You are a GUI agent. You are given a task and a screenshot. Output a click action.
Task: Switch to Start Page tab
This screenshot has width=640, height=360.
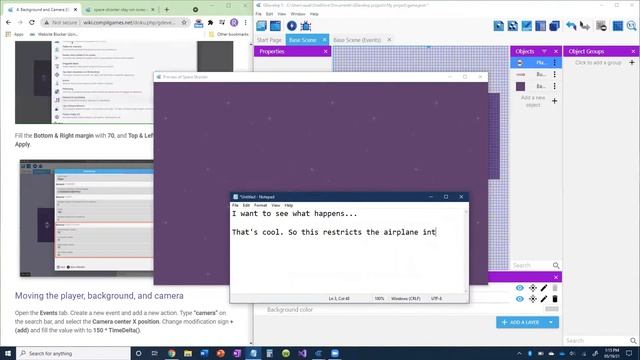pos(269,40)
